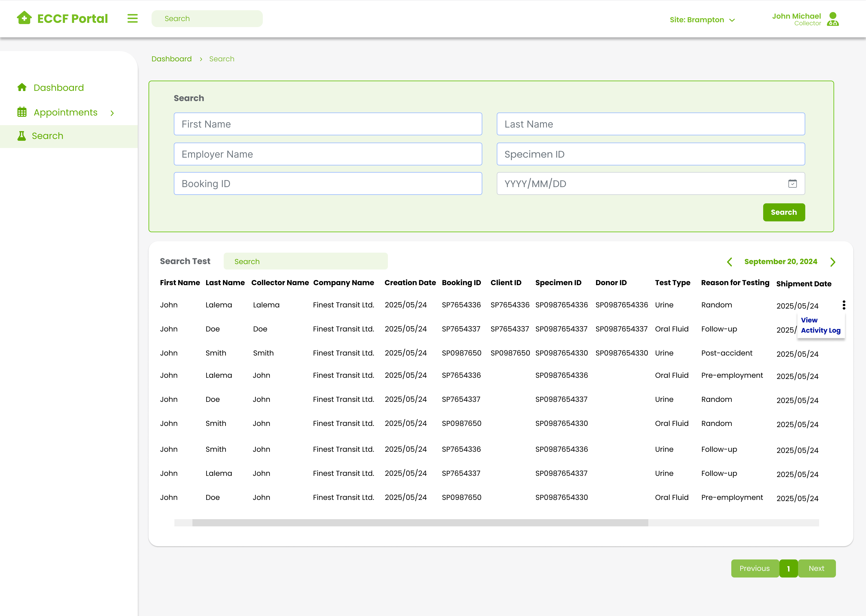
Task: Click the Employer Name input field
Action: click(x=328, y=154)
